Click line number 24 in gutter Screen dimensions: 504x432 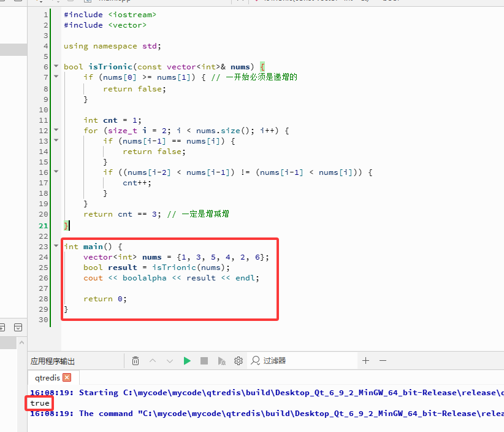[x=44, y=257]
